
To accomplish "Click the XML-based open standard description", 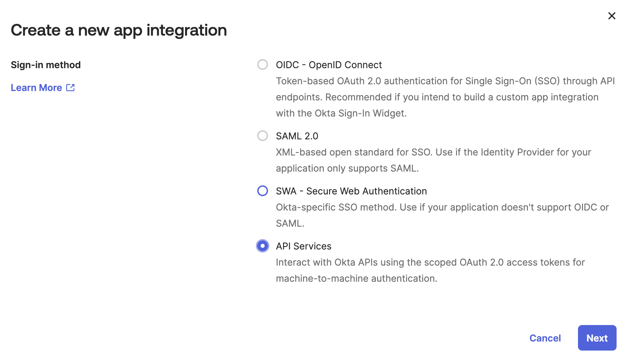I will [433, 152].
